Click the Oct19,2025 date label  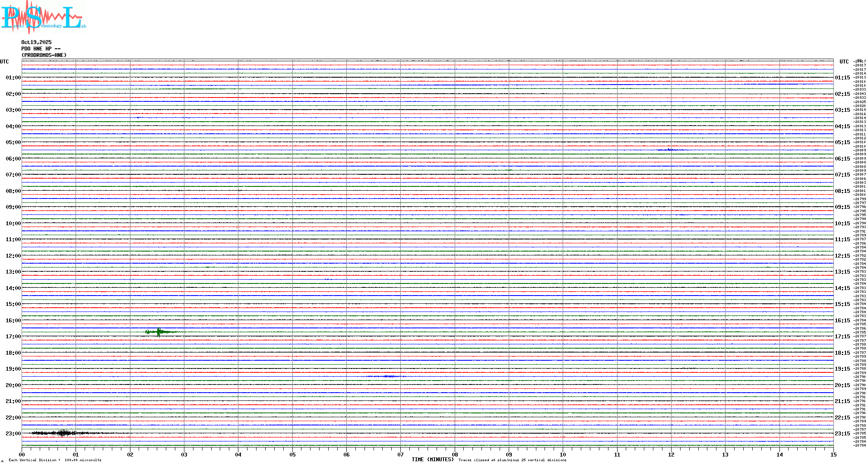36,42
